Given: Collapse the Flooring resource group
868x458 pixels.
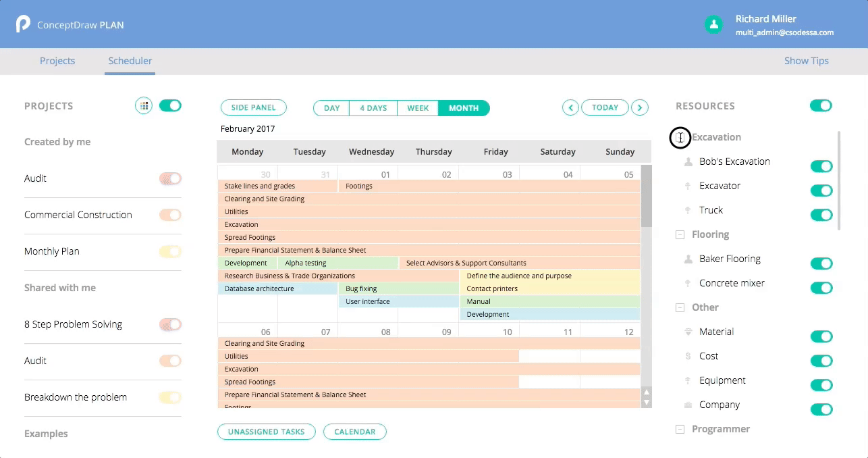Looking at the screenshot, I should point(680,234).
